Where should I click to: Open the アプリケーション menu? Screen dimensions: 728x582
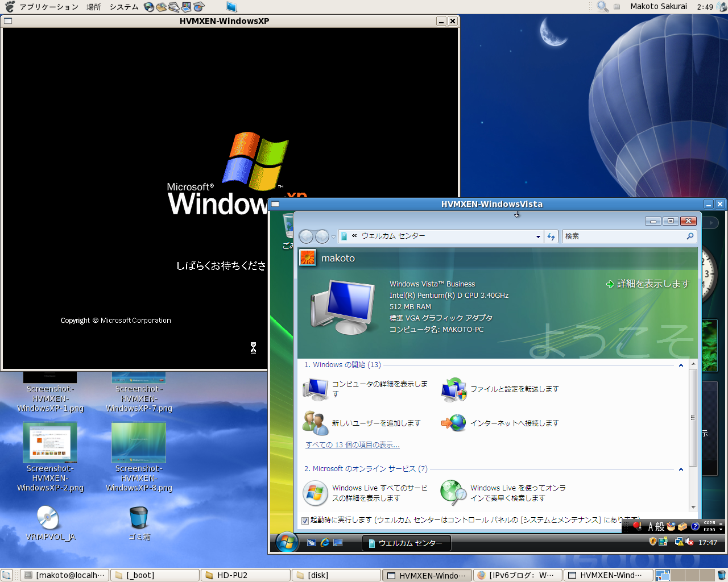48,7
